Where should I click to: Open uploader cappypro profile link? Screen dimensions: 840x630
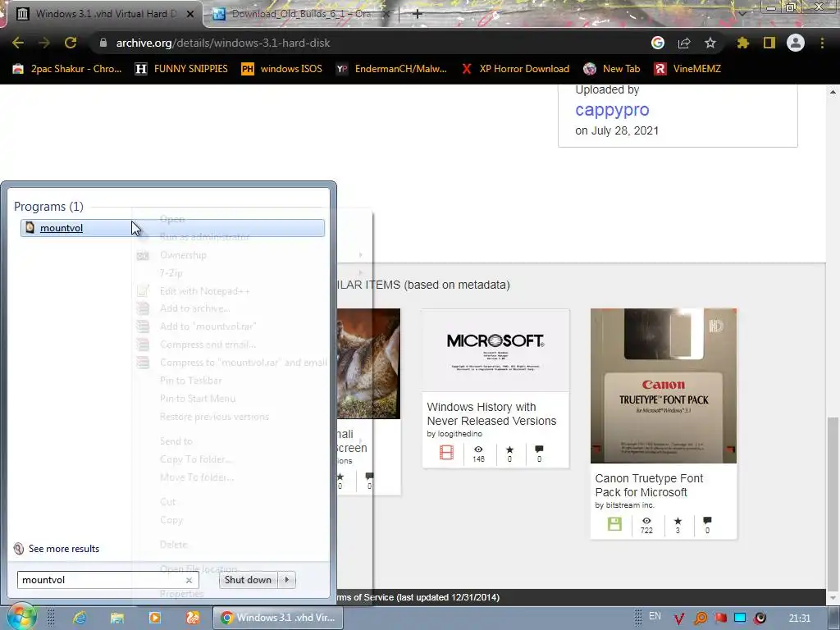[x=612, y=110]
